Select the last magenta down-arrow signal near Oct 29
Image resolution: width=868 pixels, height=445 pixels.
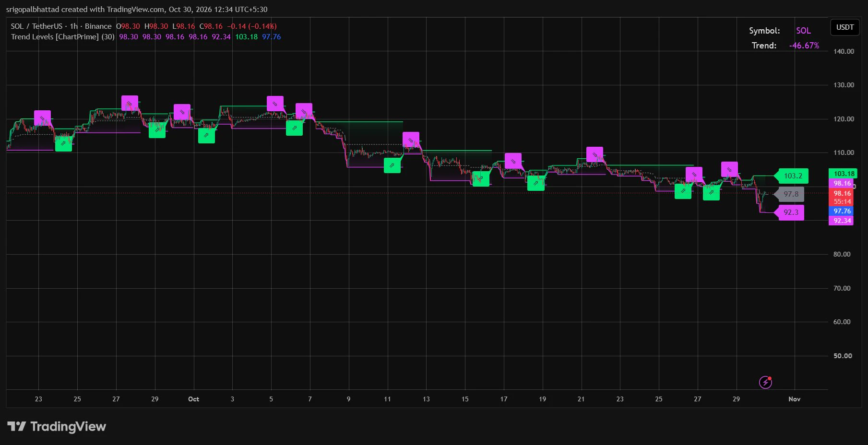click(x=729, y=170)
